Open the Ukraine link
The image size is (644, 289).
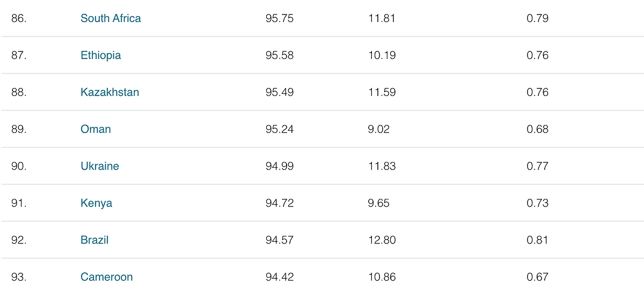99,166
